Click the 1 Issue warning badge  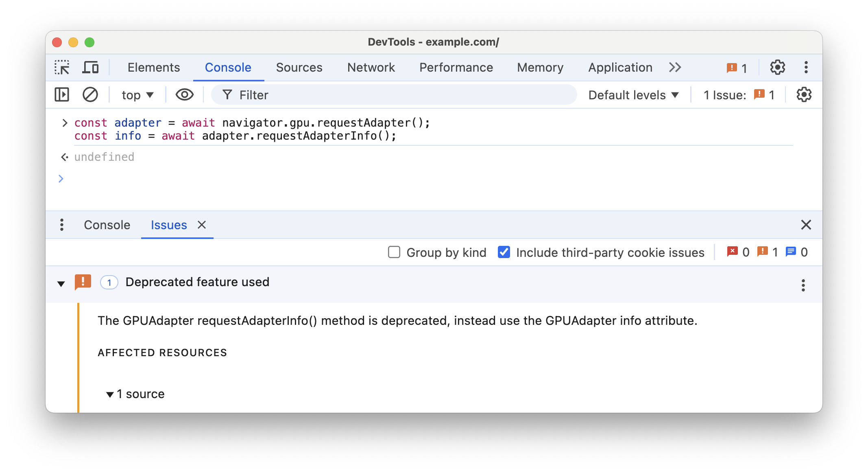[761, 95]
